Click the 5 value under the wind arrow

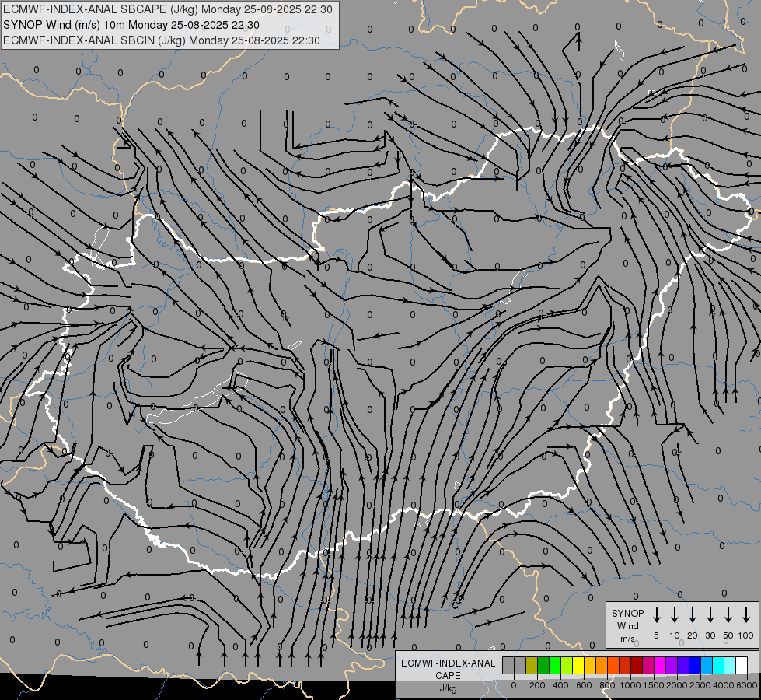(656, 635)
